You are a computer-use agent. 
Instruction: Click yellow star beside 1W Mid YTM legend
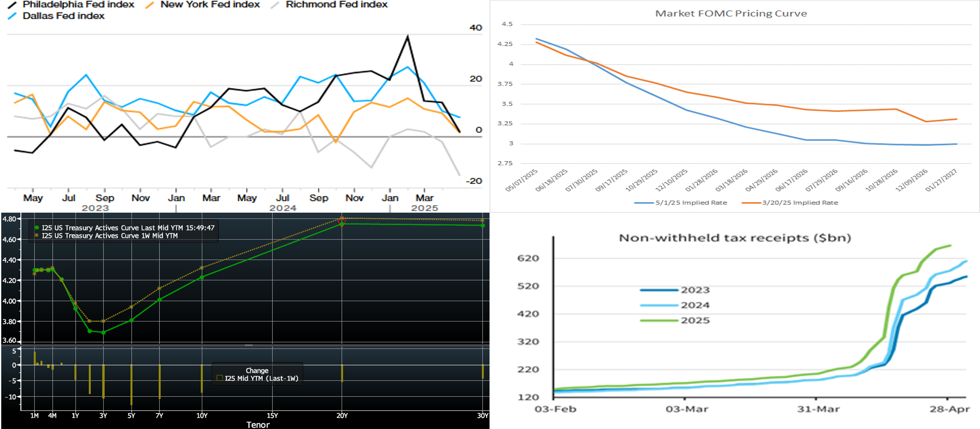(37, 236)
